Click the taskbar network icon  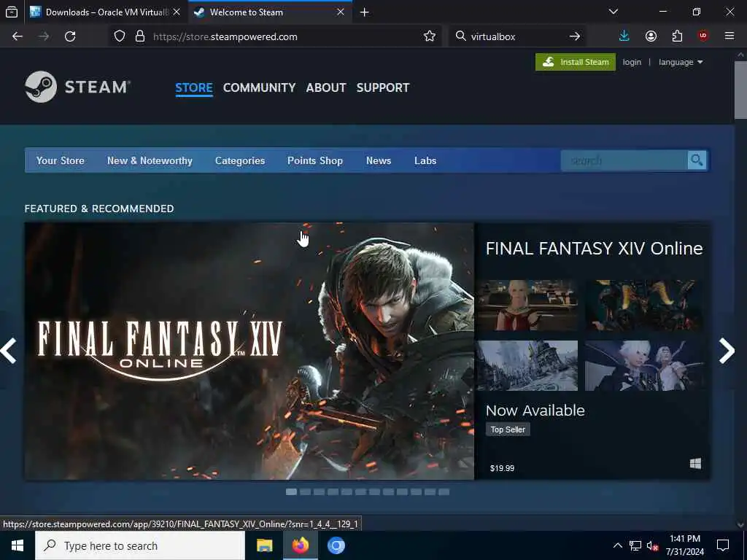pos(635,546)
